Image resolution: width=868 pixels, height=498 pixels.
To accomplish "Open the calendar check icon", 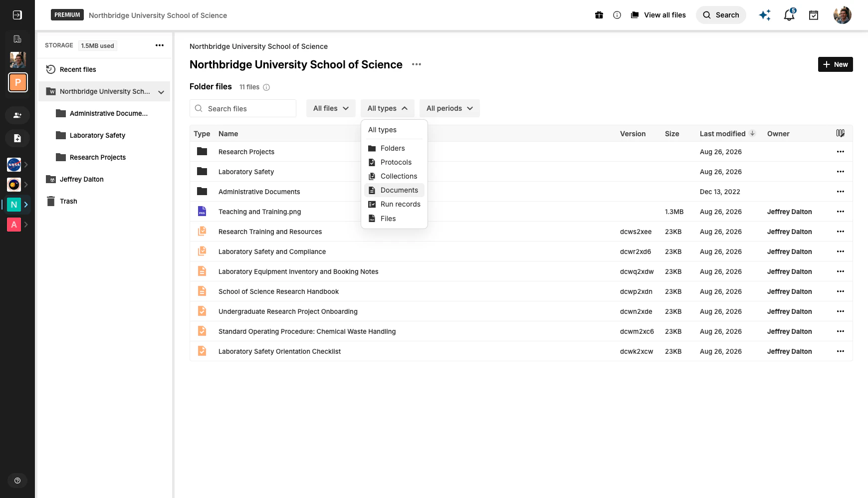I will coord(814,15).
